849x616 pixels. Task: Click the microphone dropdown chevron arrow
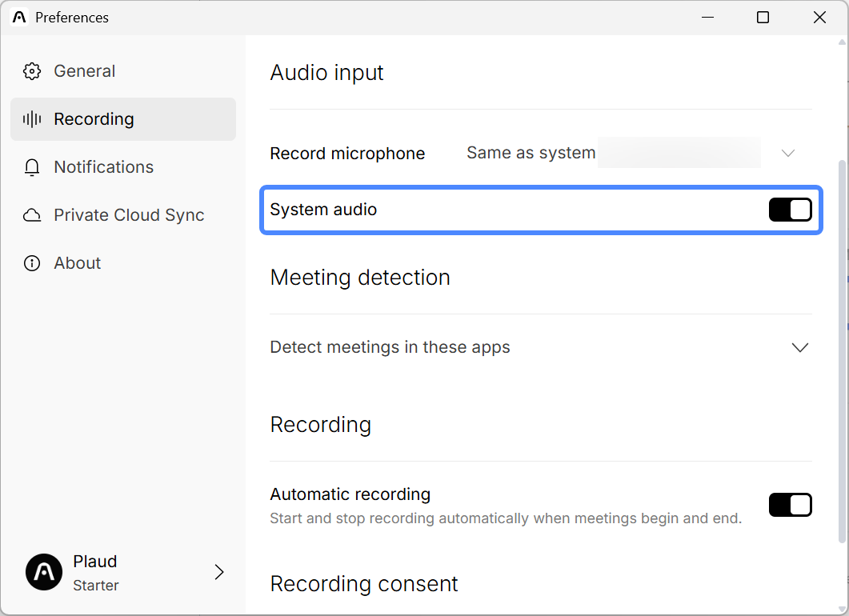coord(788,153)
